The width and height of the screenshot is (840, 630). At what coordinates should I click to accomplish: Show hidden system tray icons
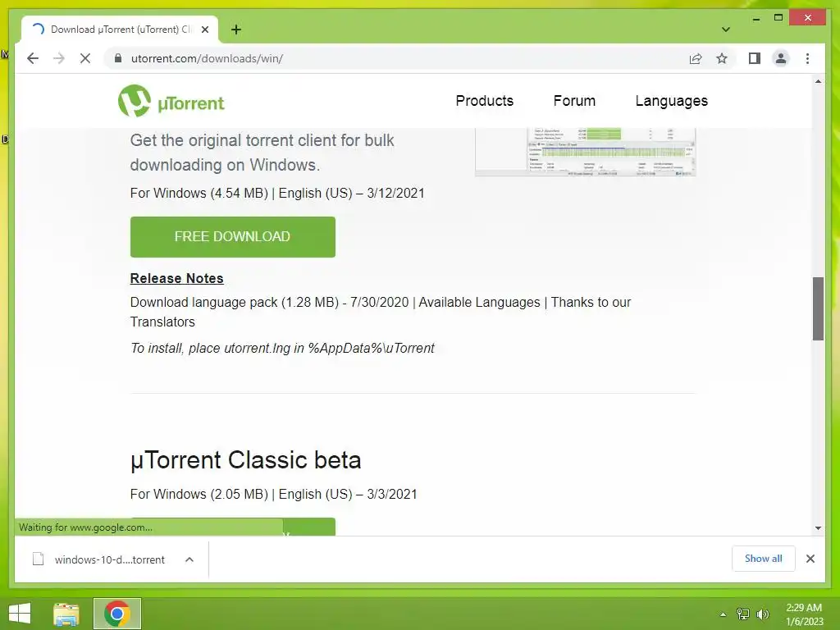click(x=724, y=614)
